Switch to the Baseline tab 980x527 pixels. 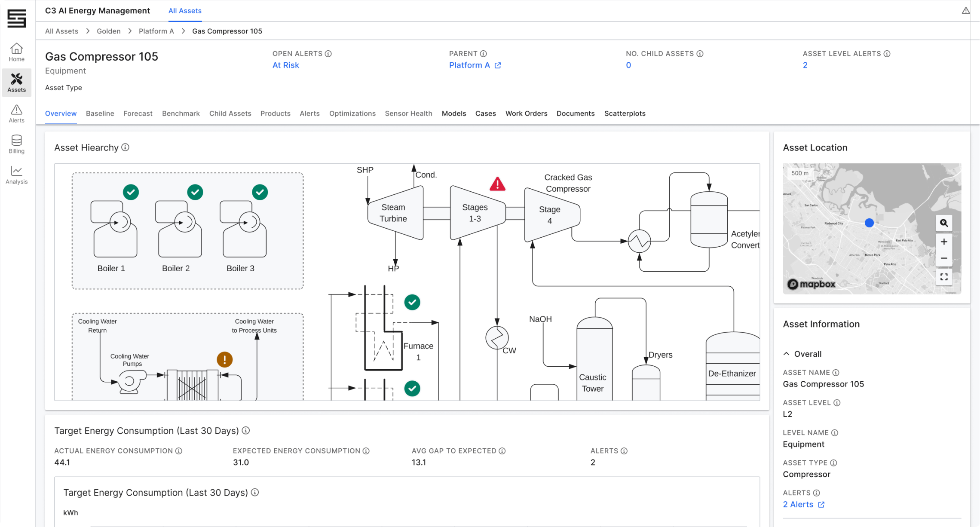click(100, 113)
